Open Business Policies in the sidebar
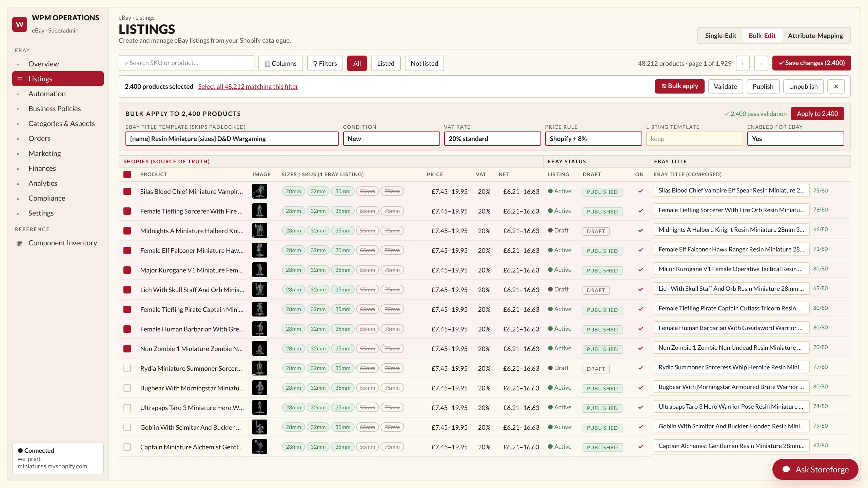 pos(58,109)
